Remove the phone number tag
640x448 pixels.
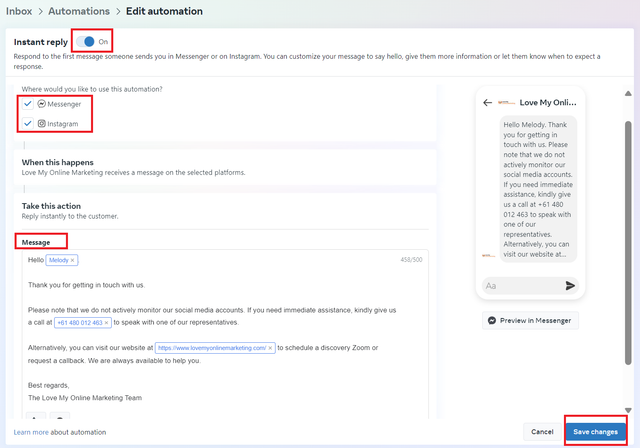[107, 323]
